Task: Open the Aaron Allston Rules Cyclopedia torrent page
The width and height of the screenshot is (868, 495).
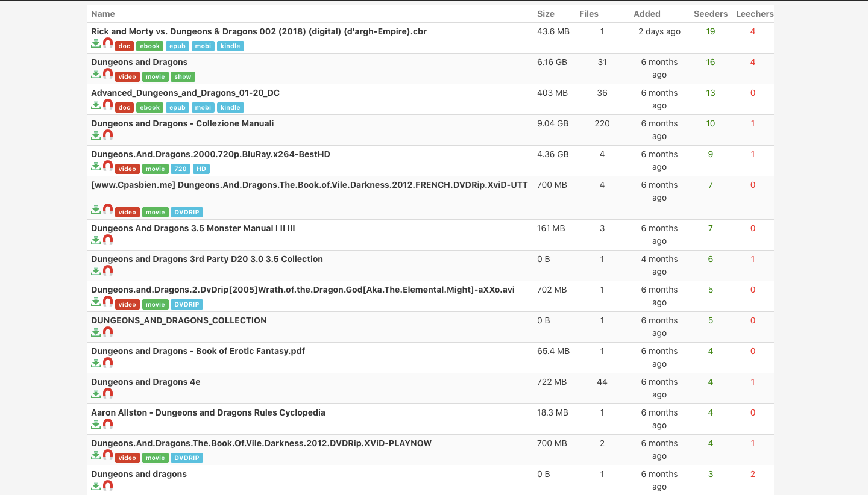Action: pos(208,412)
